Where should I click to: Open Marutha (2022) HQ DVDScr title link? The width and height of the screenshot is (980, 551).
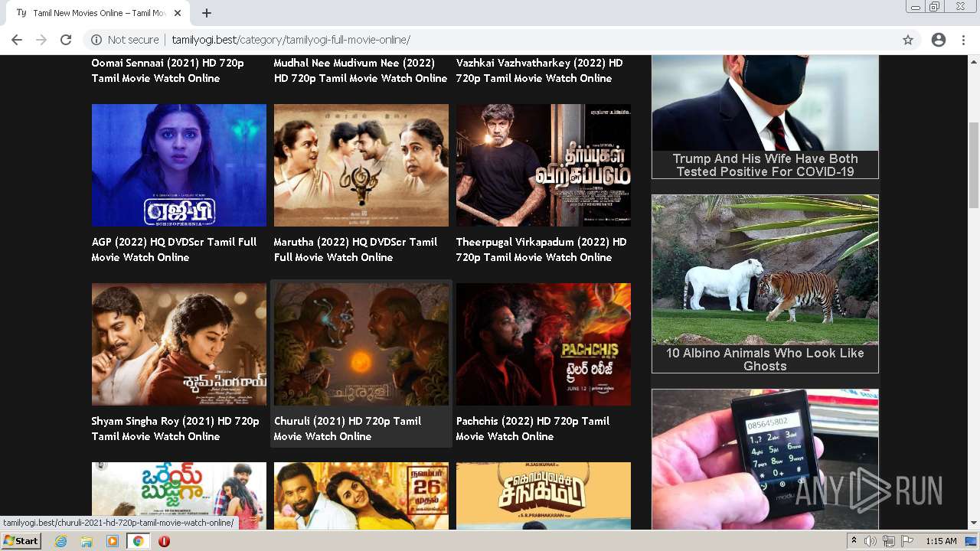click(356, 249)
